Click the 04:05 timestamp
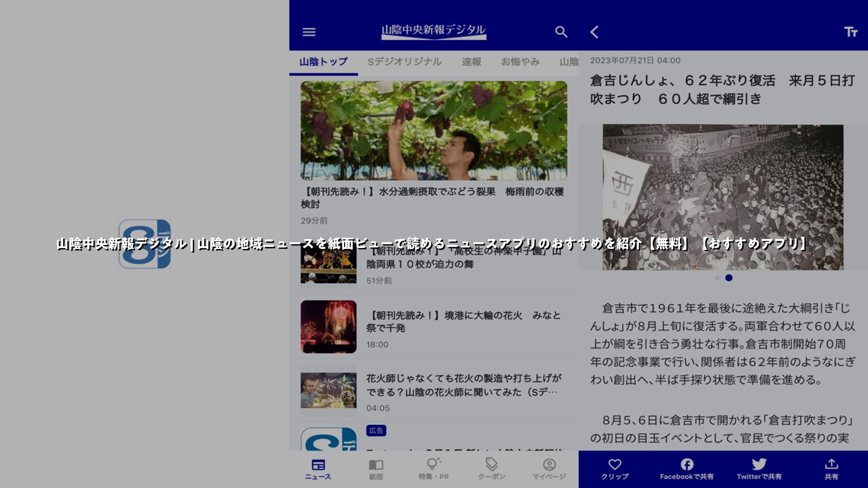 pyautogui.click(x=378, y=408)
